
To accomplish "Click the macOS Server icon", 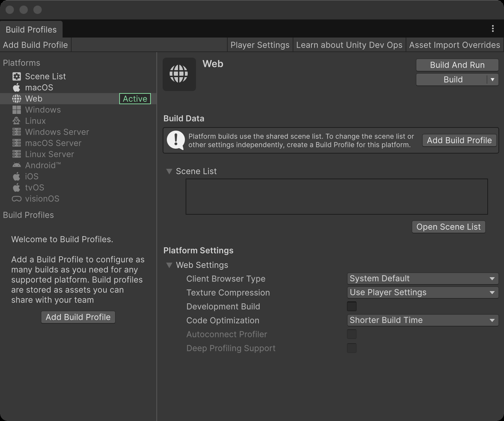I will (x=16, y=143).
